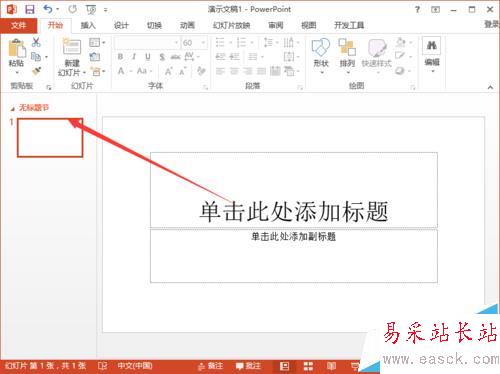Viewport: 500px width, 374px height.
Task: Toggle Align Left paragraph alignment
Action: pos(220,71)
